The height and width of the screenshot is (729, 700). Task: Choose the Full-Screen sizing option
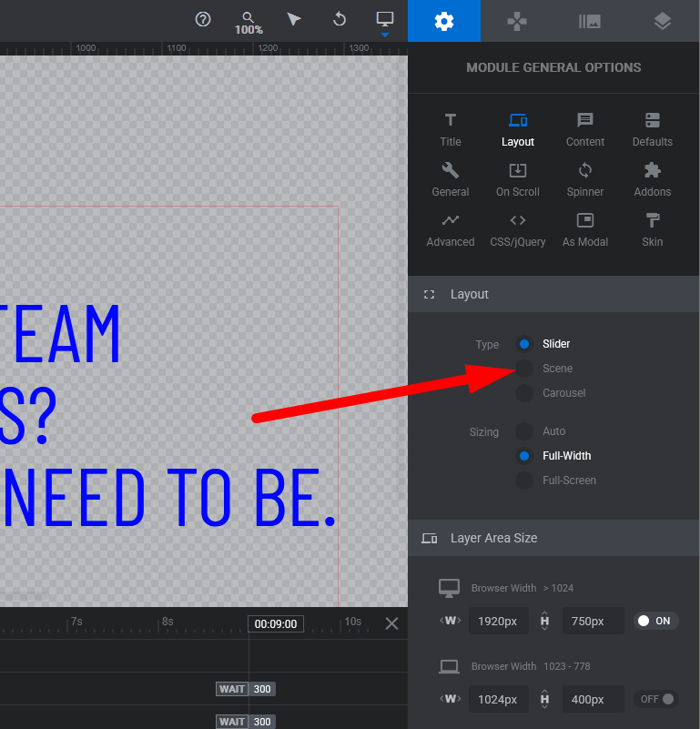[524, 481]
